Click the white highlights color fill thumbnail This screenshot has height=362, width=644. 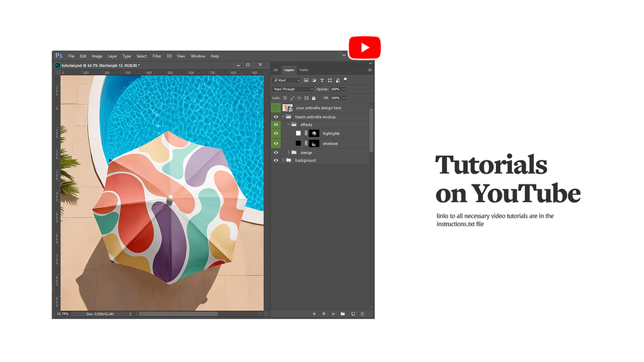tap(298, 133)
